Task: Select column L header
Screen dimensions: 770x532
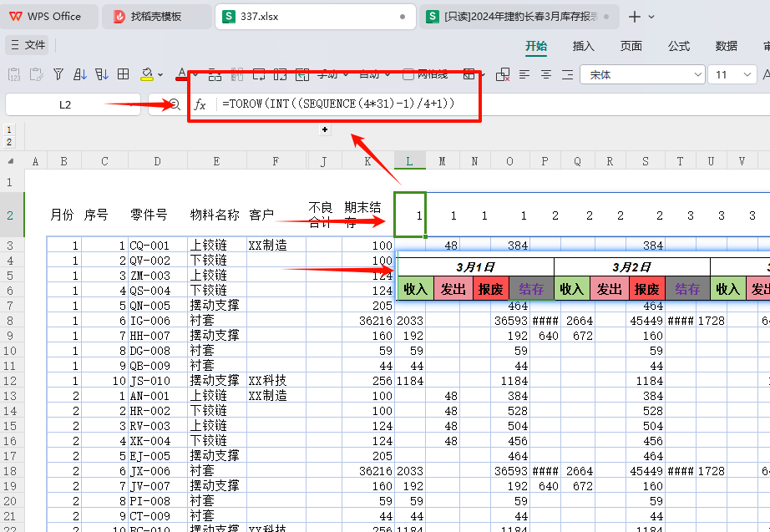Action: (x=409, y=161)
